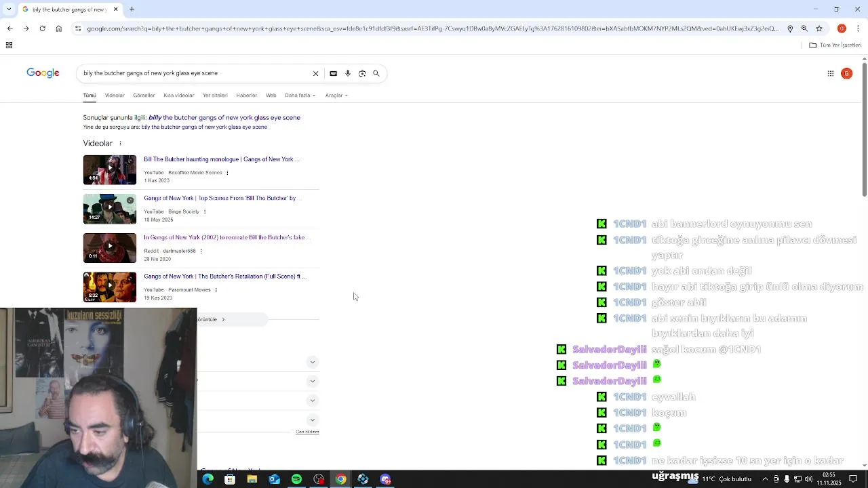Expand the first collapsed question row
Image resolution: width=868 pixels, height=488 pixels.
tap(313, 363)
